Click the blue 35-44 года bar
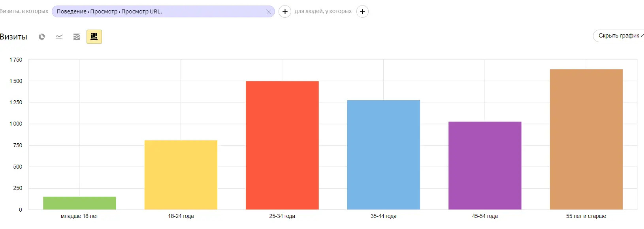 (x=384, y=155)
